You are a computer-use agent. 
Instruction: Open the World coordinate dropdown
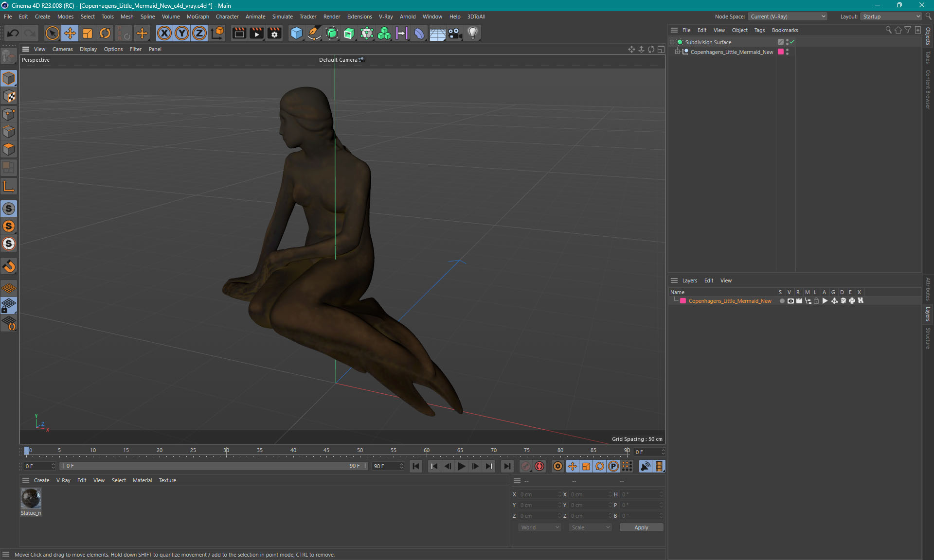(x=539, y=527)
